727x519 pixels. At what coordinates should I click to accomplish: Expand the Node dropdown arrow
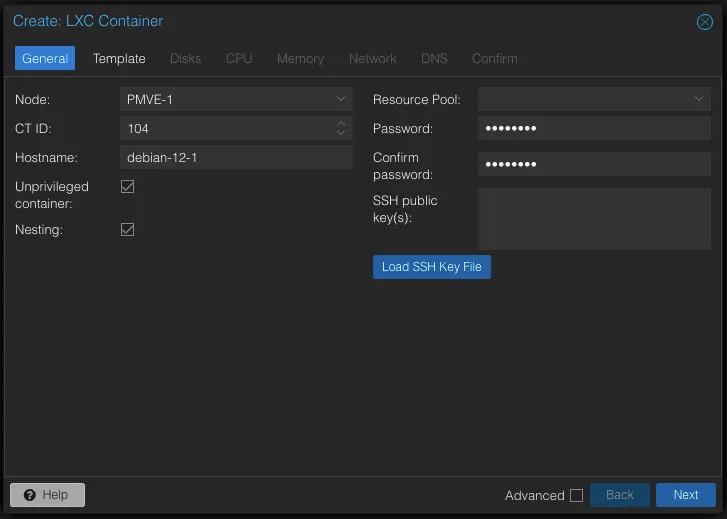click(341, 99)
